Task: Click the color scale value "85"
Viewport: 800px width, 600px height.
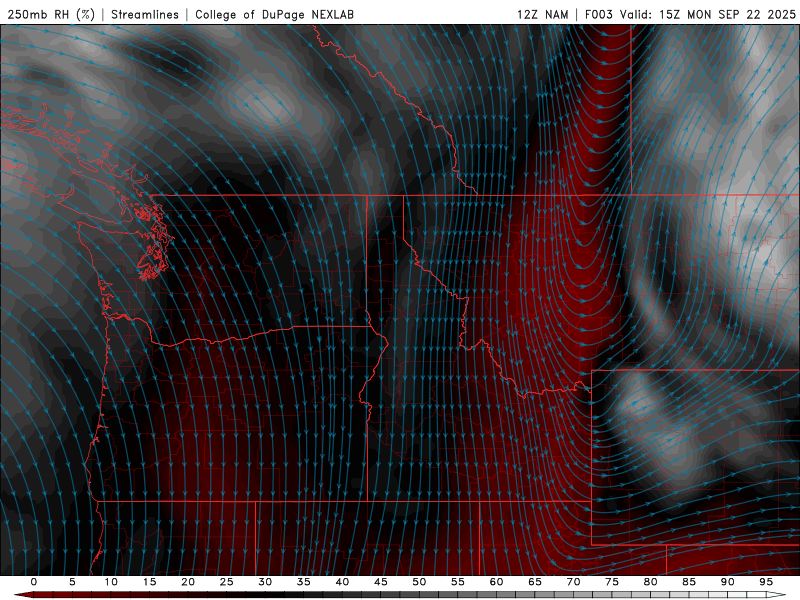Action: click(689, 582)
